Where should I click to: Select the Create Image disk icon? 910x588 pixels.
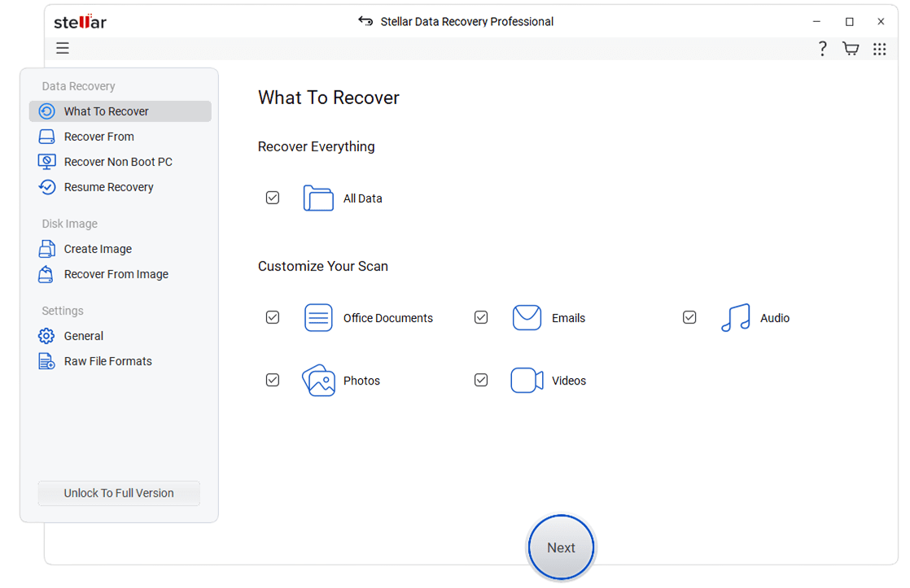[47, 248]
